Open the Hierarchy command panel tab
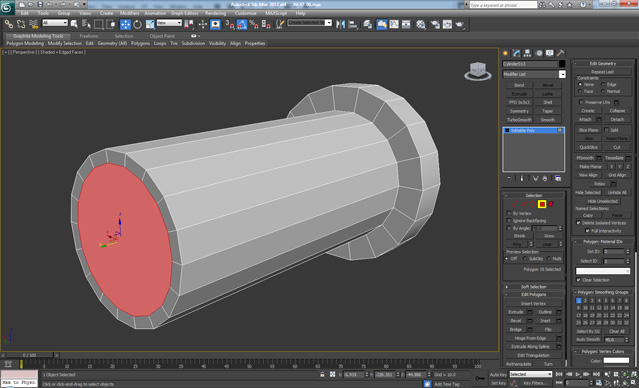Viewport: 639px width, 388px height. coord(528,53)
